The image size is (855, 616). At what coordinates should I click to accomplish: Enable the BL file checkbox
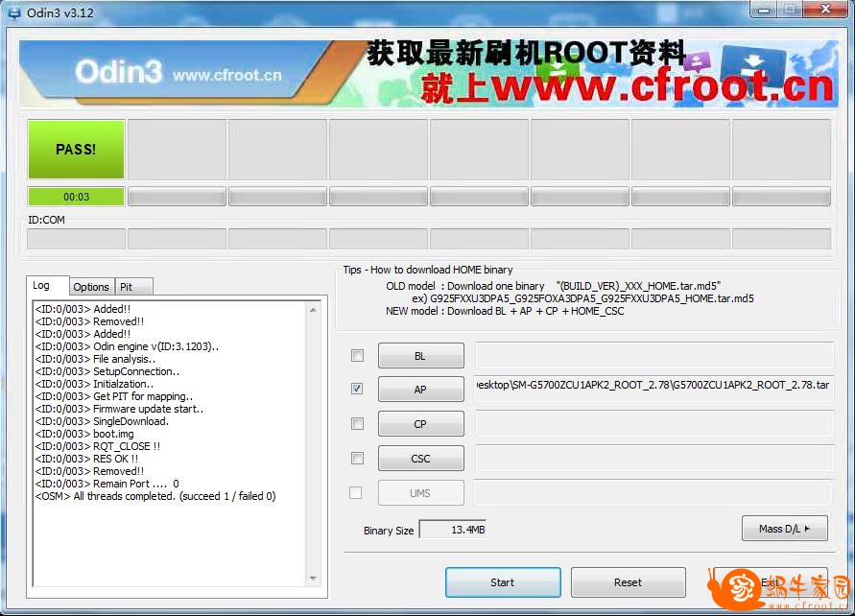357,356
